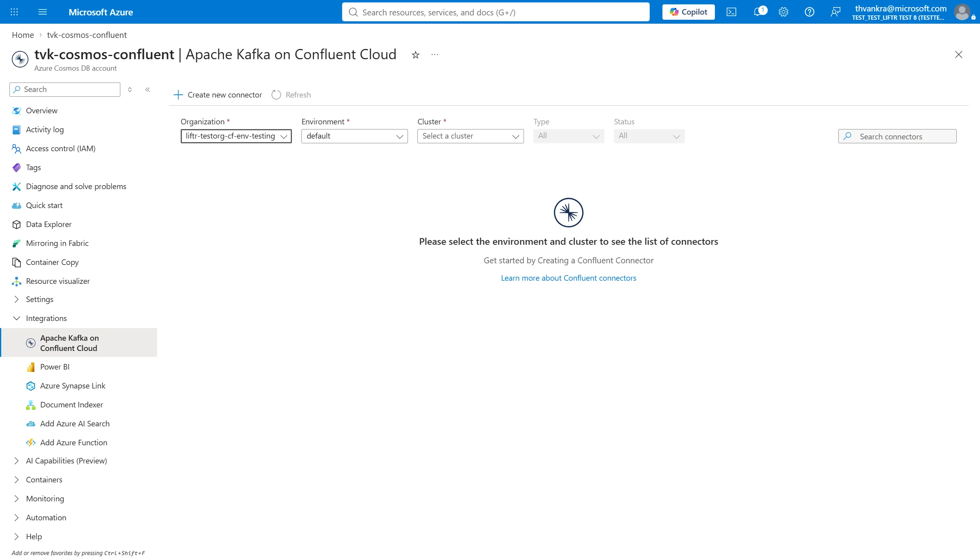Open the account avatar menu

pos(962,12)
